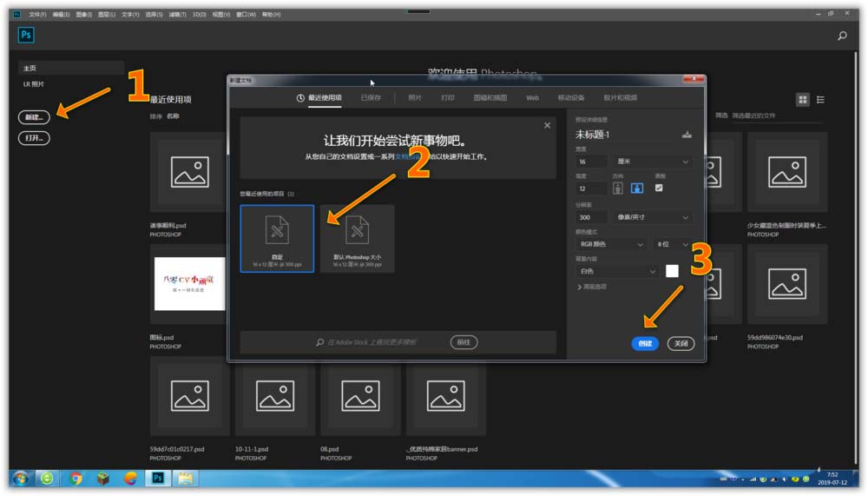Switch to the 胶片和视频 tab
The width and height of the screenshot is (868, 496).
coord(620,98)
